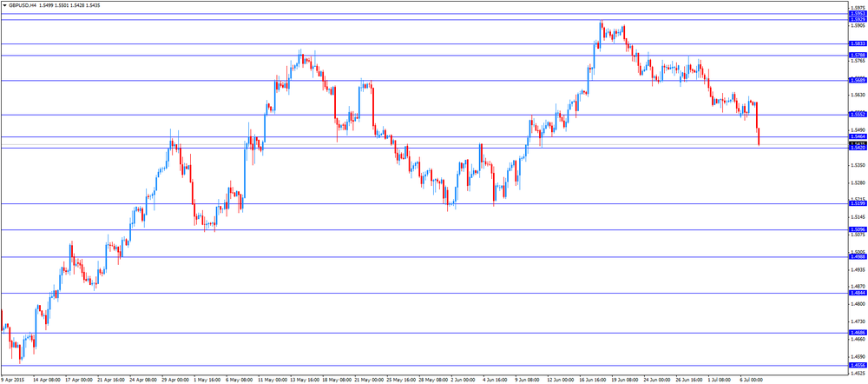The width and height of the screenshot is (868, 384).
Task: Select the 1.5199 horizontal line price label
Action: click(x=858, y=203)
